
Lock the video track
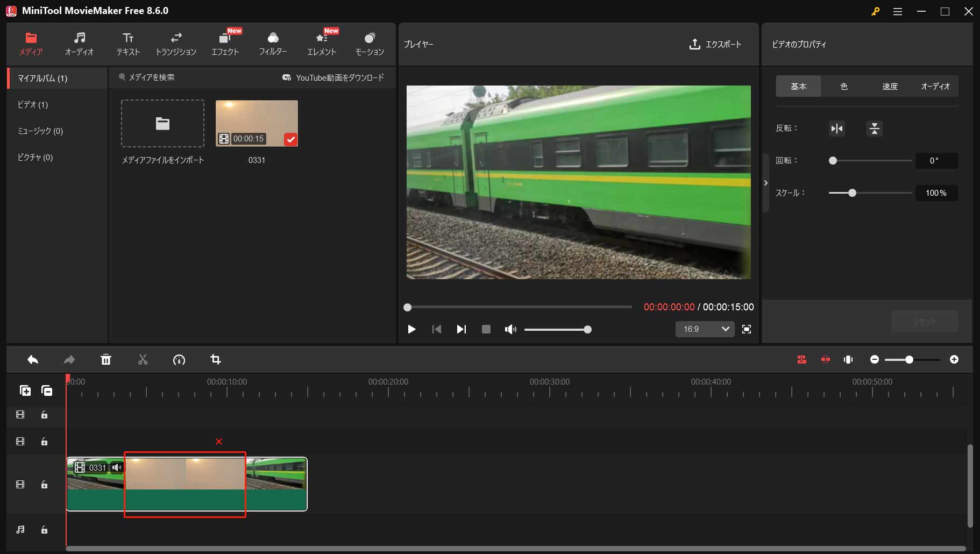tap(45, 484)
